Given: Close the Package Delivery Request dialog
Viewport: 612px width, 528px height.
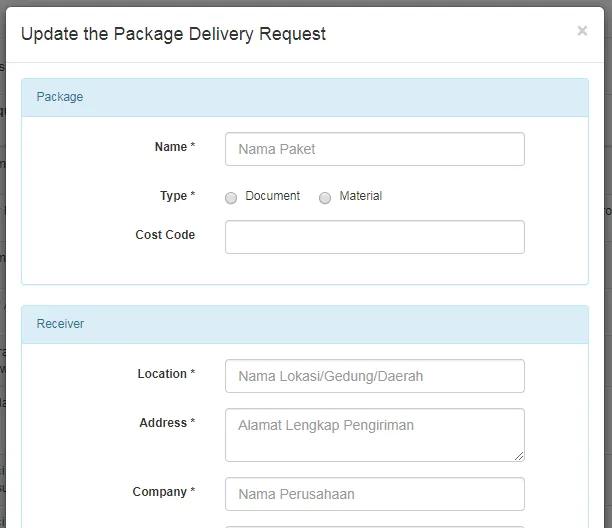Looking at the screenshot, I should [x=582, y=31].
